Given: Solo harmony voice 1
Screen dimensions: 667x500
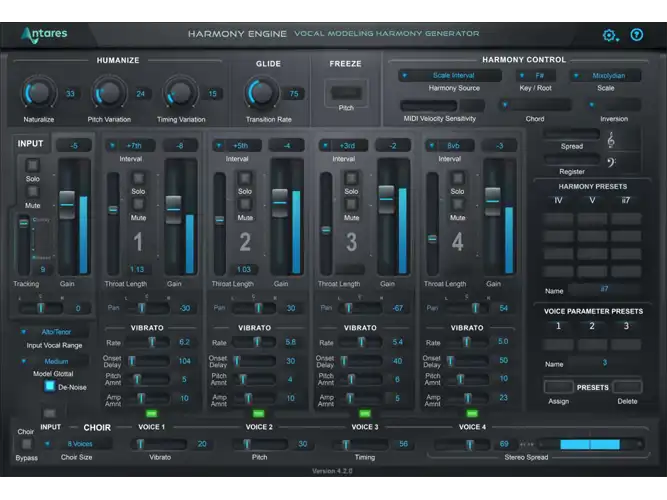Looking at the screenshot, I should click(x=138, y=177).
